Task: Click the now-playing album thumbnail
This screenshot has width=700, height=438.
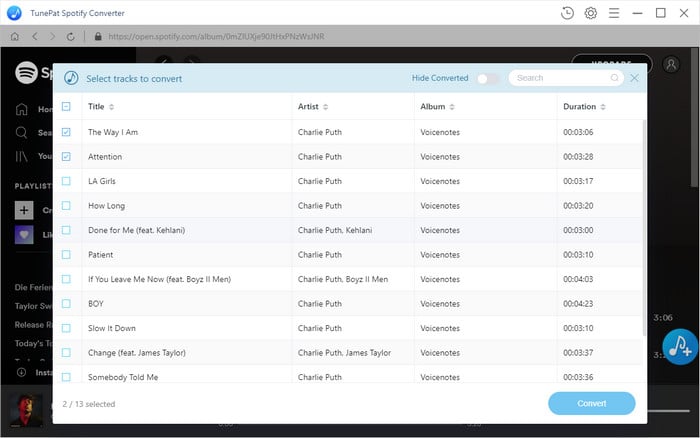Action: pos(27,410)
